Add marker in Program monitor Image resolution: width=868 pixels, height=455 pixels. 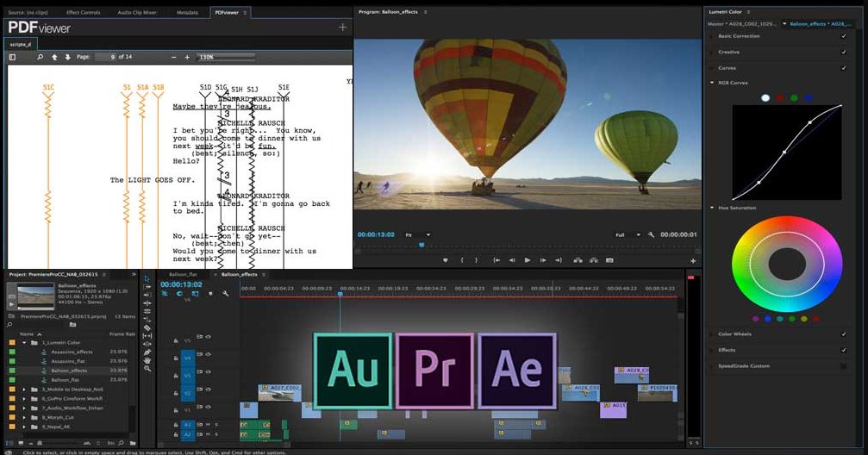(x=445, y=260)
